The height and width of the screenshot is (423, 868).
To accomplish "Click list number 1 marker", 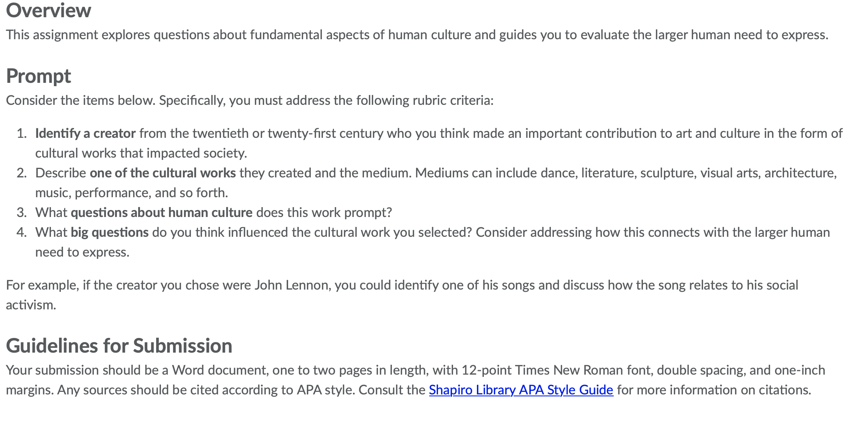I will [22, 133].
